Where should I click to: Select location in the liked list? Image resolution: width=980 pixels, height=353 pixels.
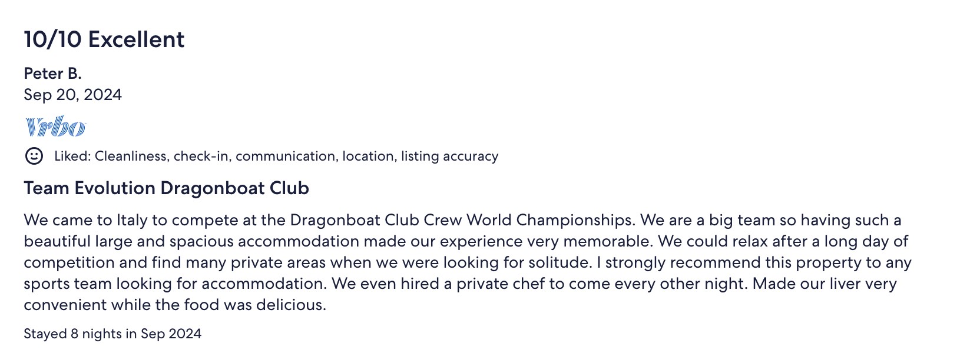(x=369, y=156)
